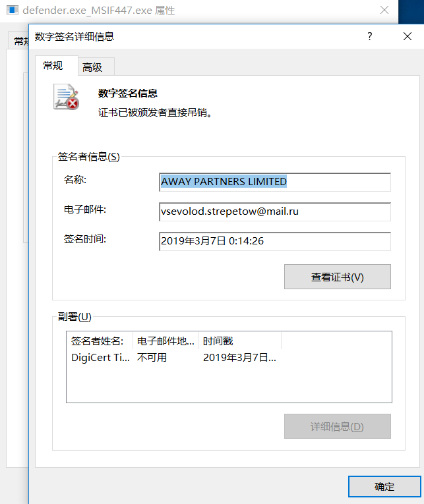Open the background 常规 properties tab
424x504 pixels.
click(x=18, y=40)
